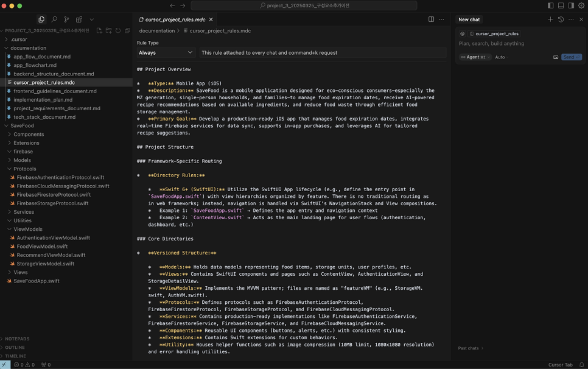Click the remote window status bar icon
The width and height of the screenshot is (588, 369).
(4, 365)
